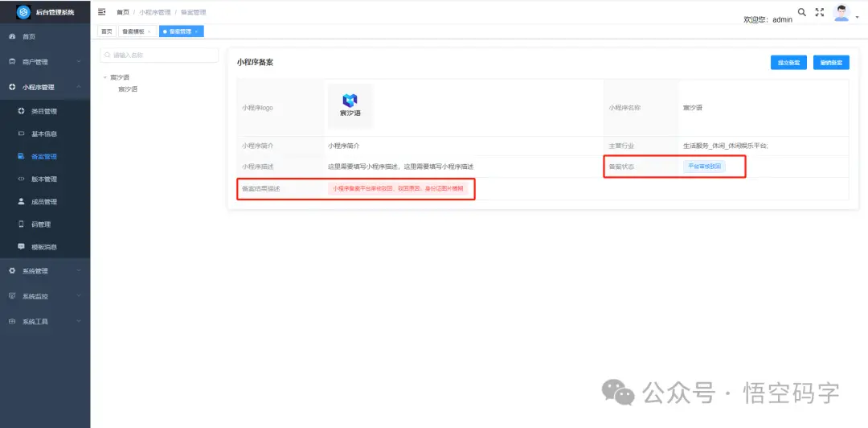This screenshot has height=428, width=868.
Task: Focus the 请输入名称 search field
Action: (x=159, y=55)
